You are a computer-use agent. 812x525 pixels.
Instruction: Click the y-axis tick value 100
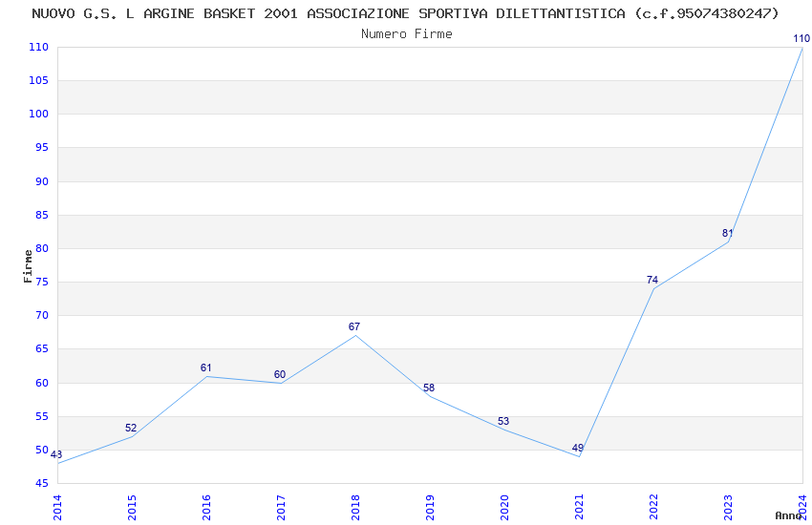click(39, 114)
